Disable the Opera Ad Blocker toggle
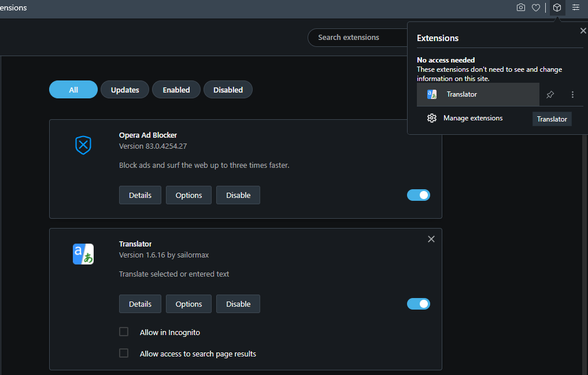 coord(418,195)
